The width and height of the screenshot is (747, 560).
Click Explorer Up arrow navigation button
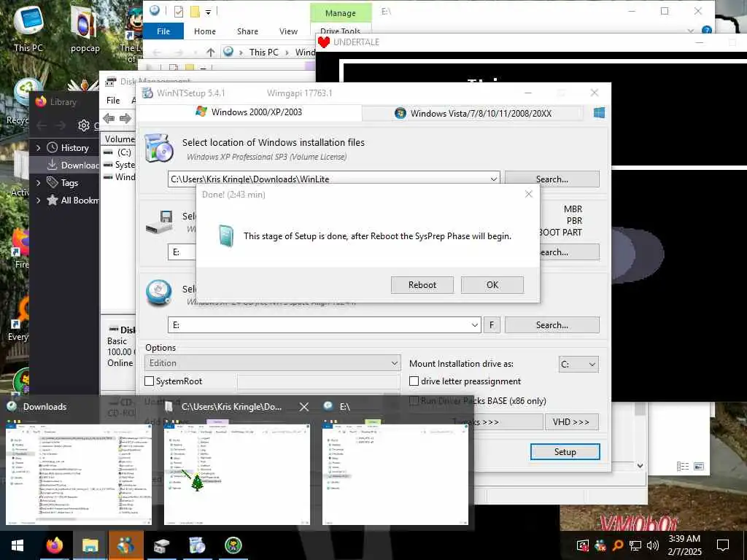(211, 52)
